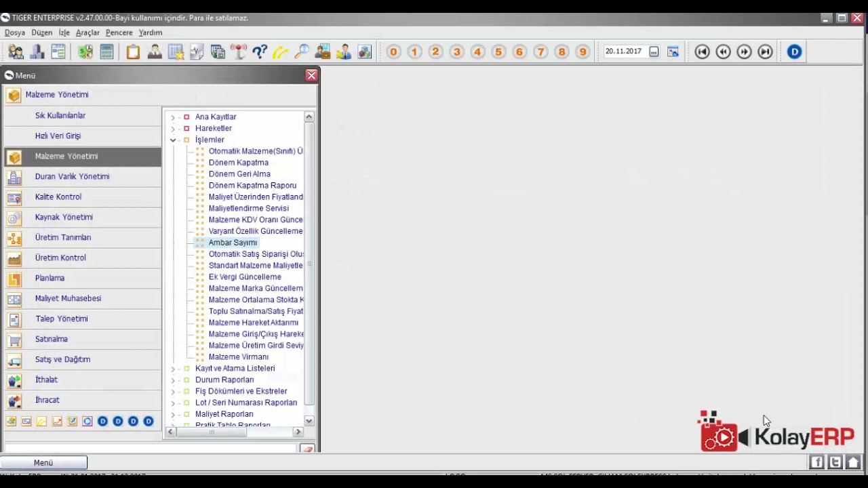Expand the Ana Kayıtlar tree node
This screenshot has width=868, height=488.
[x=173, y=117]
